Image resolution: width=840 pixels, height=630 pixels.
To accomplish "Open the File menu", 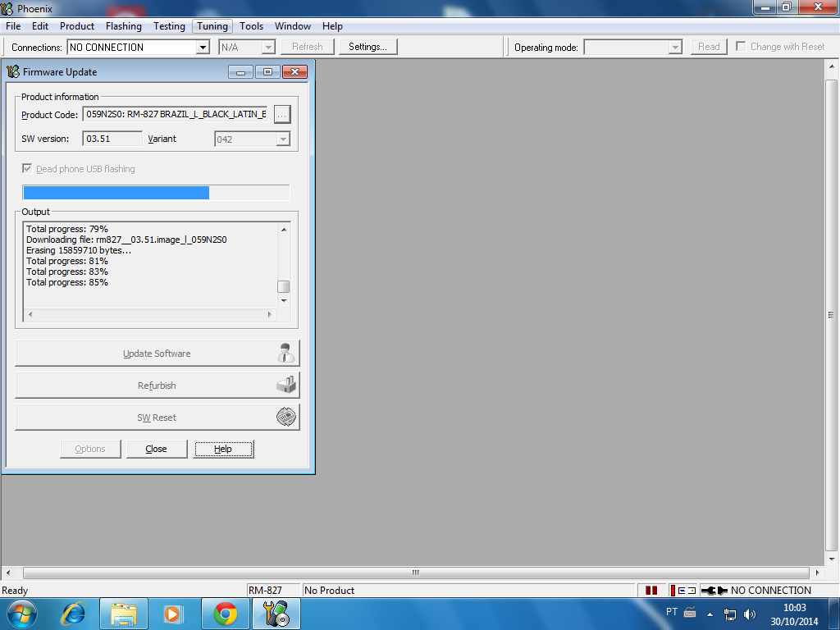I will pyautogui.click(x=13, y=26).
